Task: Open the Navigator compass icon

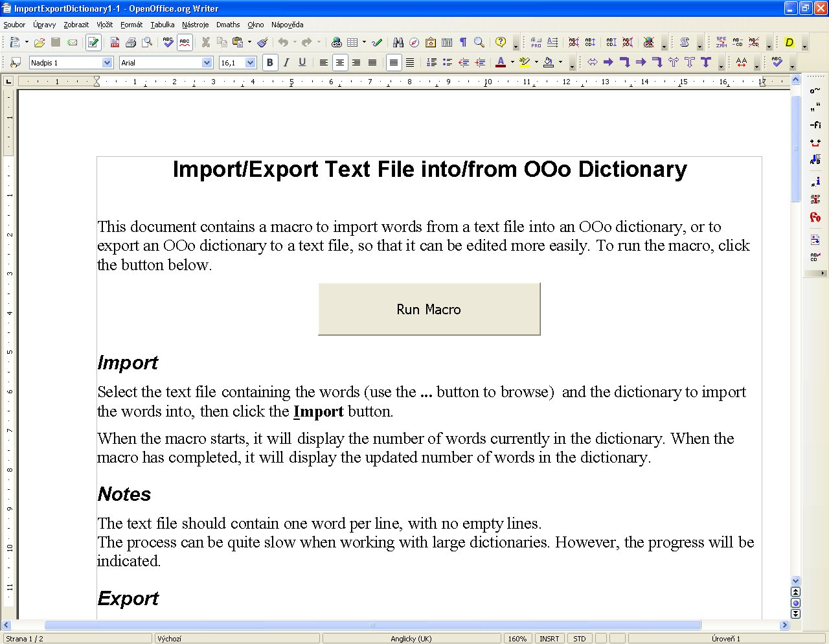Action: (414, 42)
